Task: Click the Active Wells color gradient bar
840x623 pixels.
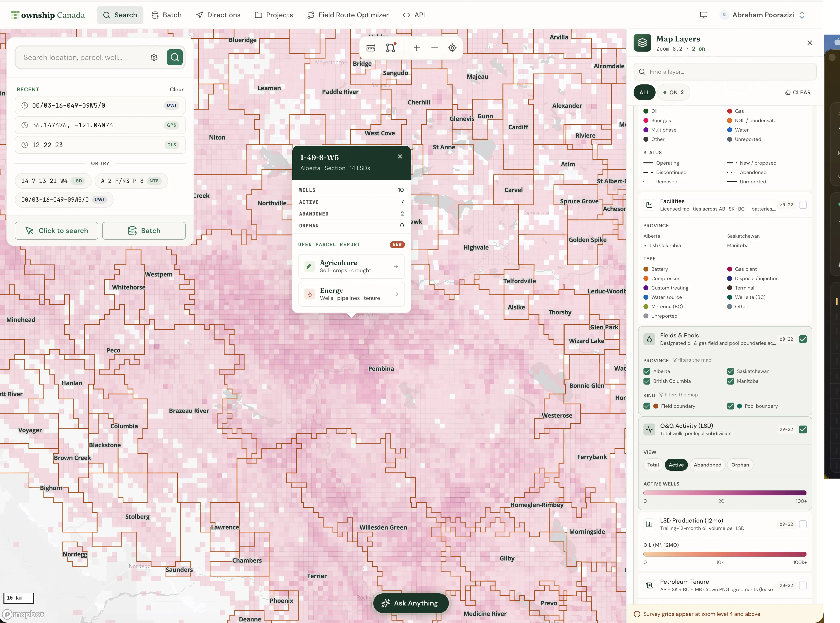Action: tap(725, 493)
